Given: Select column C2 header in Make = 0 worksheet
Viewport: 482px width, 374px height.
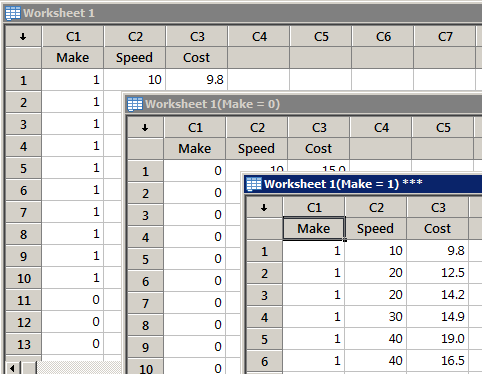Looking at the screenshot, I should (x=257, y=128).
